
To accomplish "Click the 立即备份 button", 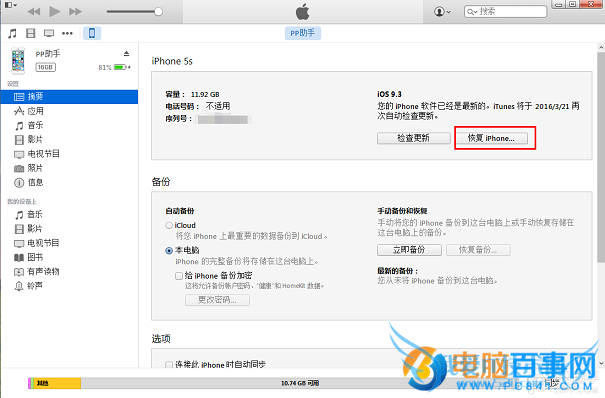I will (x=409, y=250).
